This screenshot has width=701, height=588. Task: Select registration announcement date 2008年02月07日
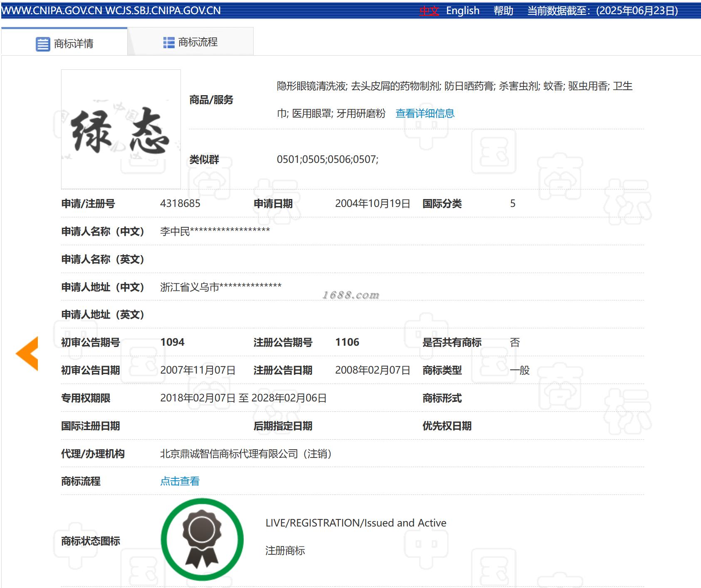coord(373,370)
